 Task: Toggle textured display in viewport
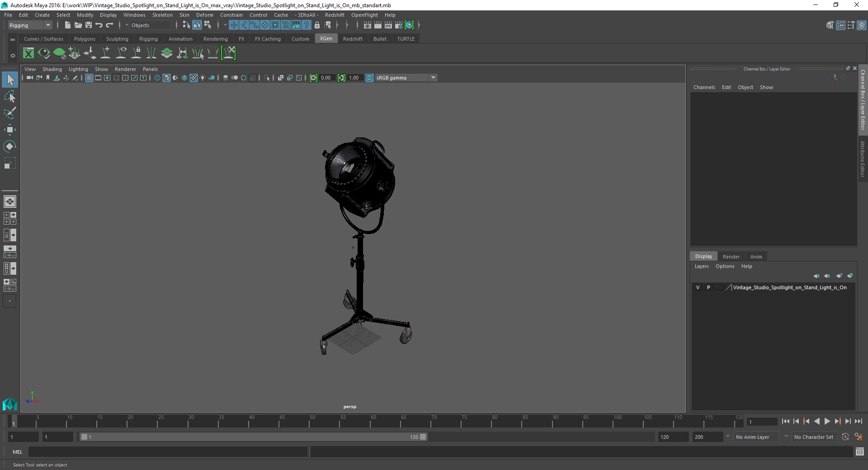click(x=193, y=78)
